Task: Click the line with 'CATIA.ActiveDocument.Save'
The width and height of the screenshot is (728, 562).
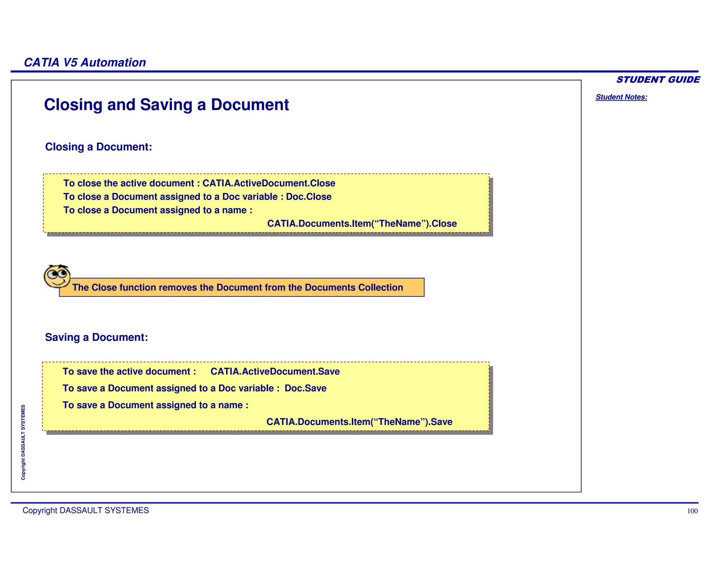Action: 201,372
